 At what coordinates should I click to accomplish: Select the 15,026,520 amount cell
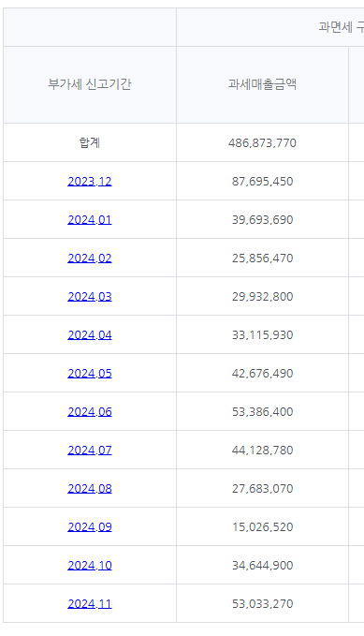[262, 526]
